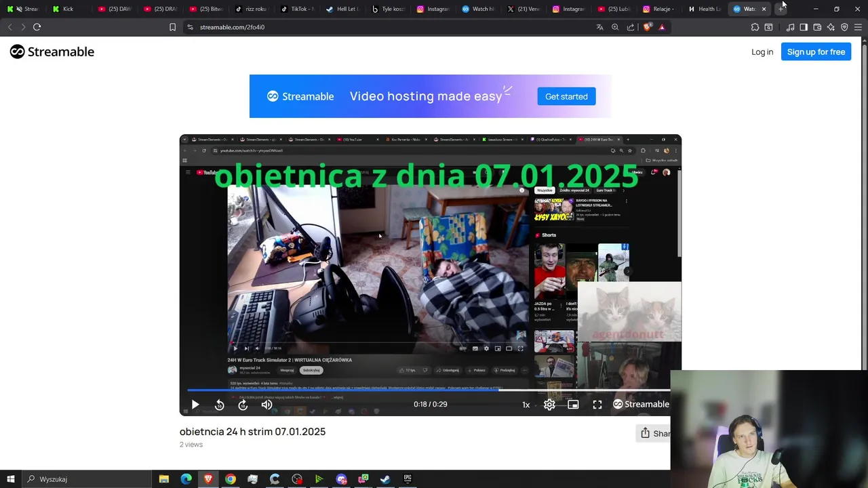Mute the video using the speaker icon
Screen dimensions: 868x488
267,405
